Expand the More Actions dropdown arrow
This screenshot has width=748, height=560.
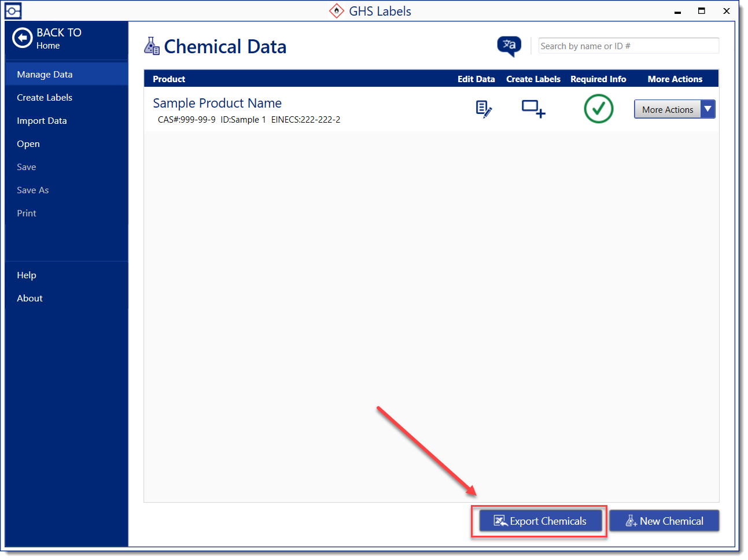pyautogui.click(x=708, y=109)
